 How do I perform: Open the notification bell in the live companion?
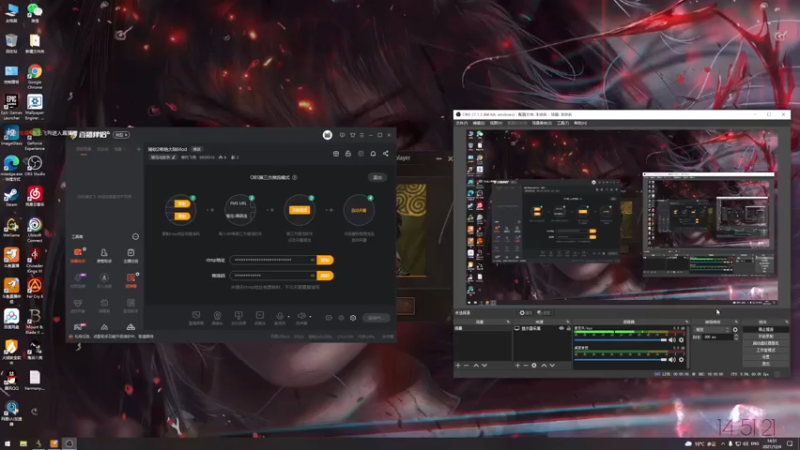coord(373,154)
